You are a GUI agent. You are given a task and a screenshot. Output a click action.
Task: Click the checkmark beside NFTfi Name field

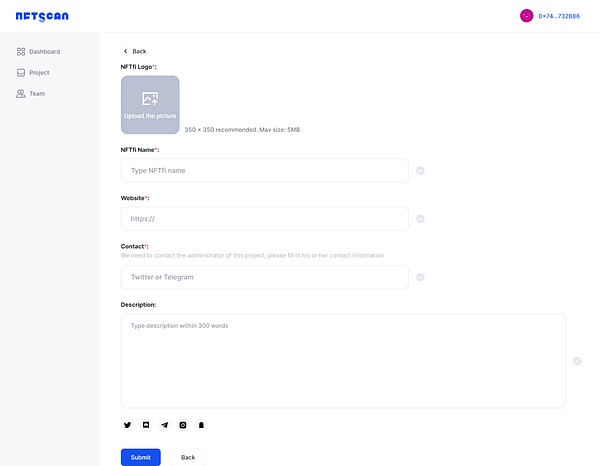420,171
